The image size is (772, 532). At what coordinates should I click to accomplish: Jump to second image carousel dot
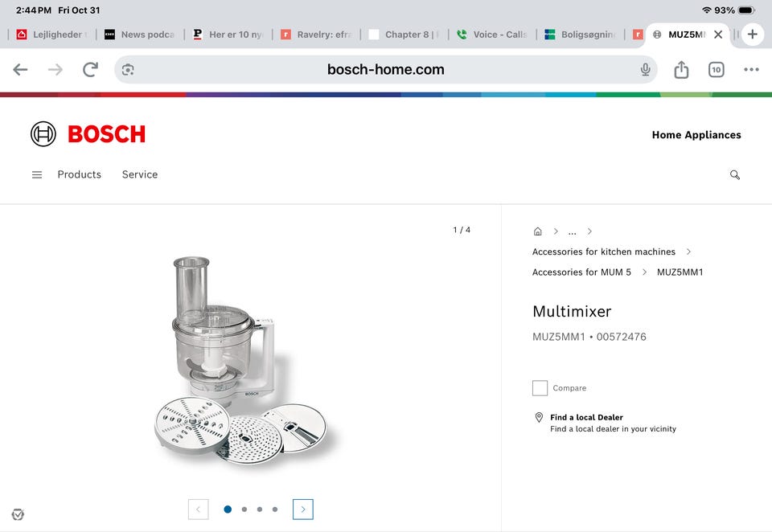pyautogui.click(x=244, y=509)
